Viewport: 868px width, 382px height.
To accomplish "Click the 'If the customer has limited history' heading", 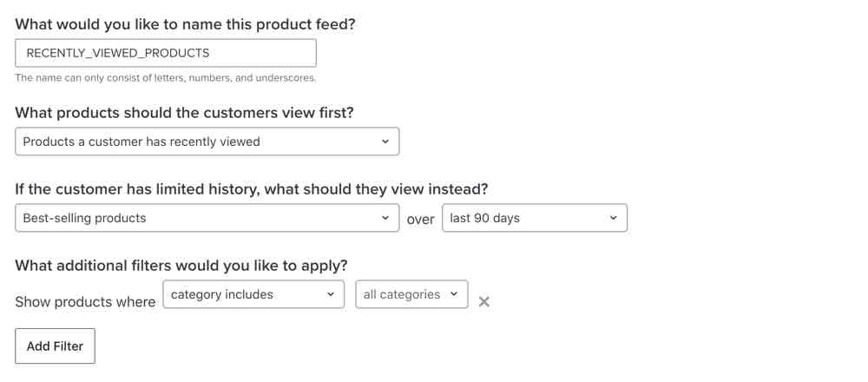I will (x=251, y=189).
